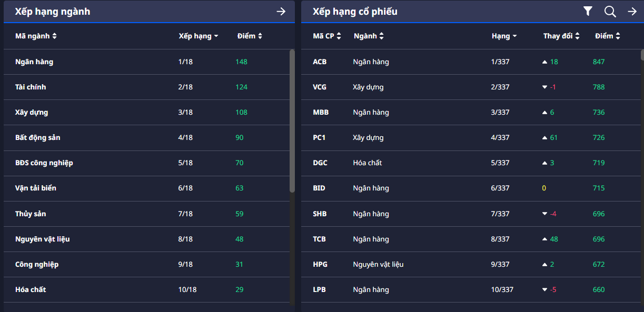Viewport: 644px width, 312px height.
Task: Open full sector ranking with arrow icon
Action: tap(281, 11)
